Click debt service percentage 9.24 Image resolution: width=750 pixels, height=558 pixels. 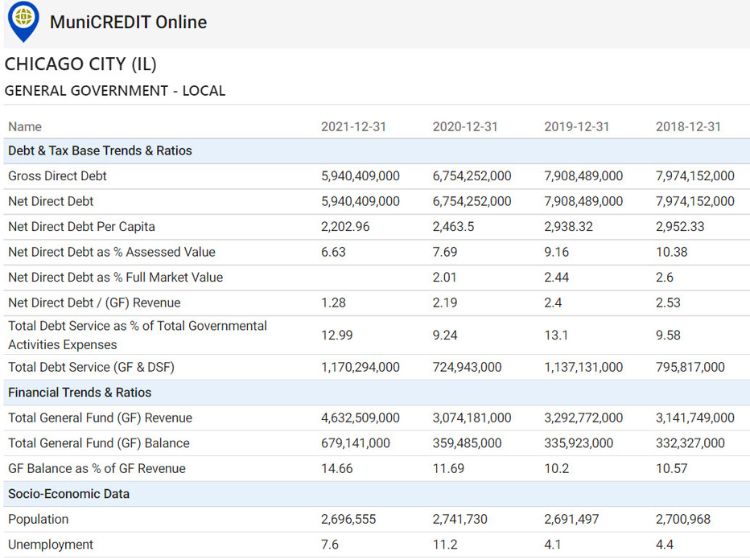(x=445, y=335)
